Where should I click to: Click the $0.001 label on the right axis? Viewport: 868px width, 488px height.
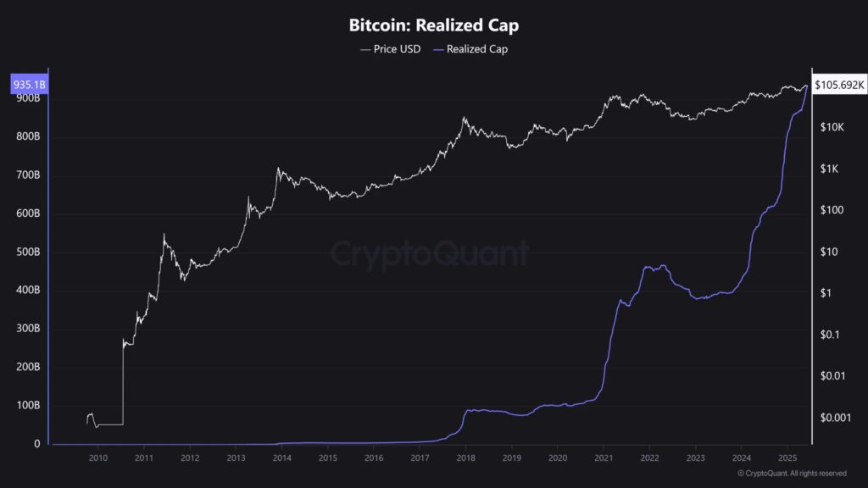coord(837,418)
